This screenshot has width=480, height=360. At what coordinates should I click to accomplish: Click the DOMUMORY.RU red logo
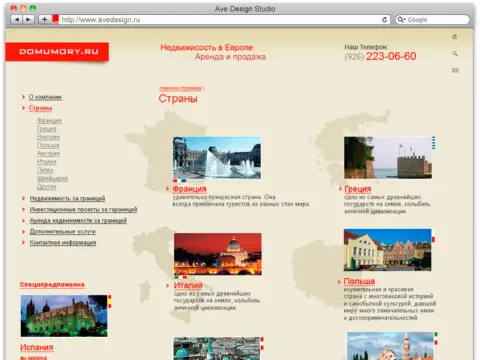point(57,52)
